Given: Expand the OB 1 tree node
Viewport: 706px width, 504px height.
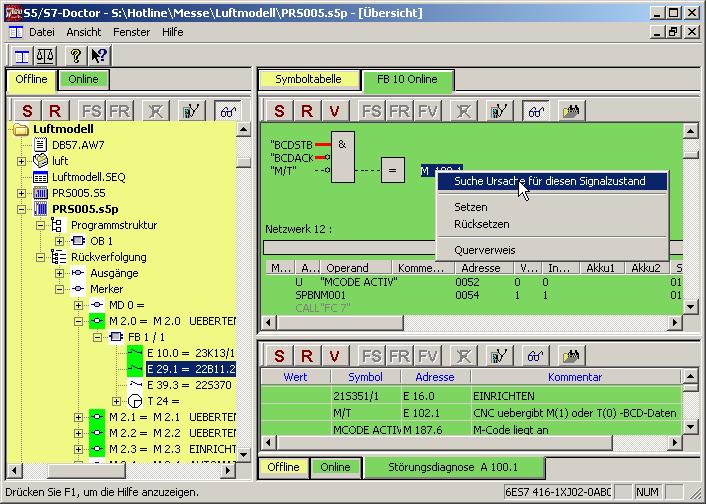Looking at the screenshot, I should tap(59, 241).
